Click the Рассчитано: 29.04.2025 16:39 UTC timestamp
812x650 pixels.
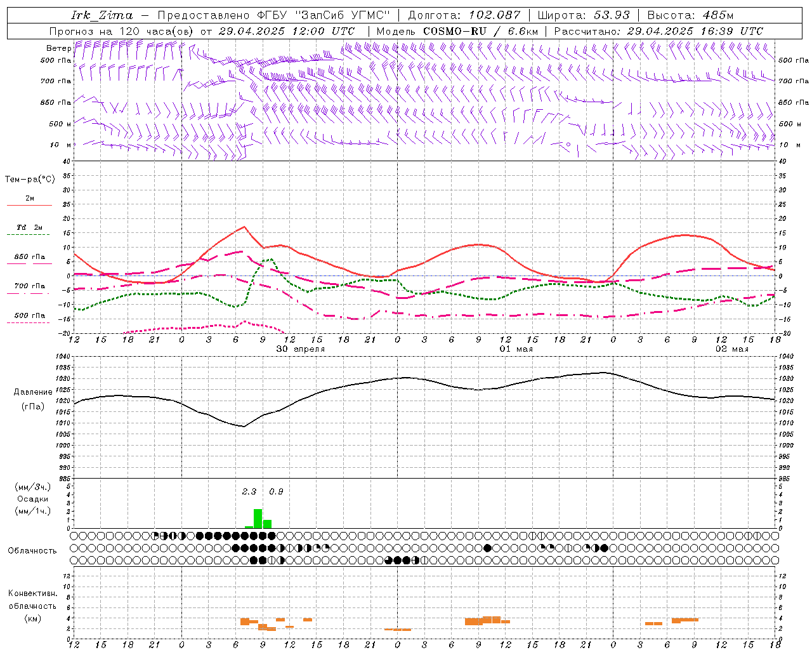click(658, 31)
